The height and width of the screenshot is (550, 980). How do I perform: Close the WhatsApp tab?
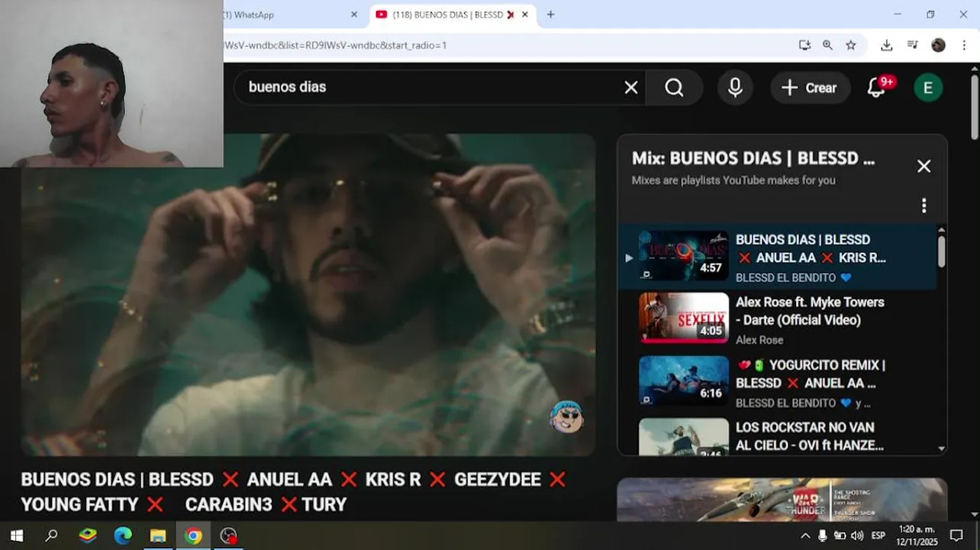tap(354, 15)
